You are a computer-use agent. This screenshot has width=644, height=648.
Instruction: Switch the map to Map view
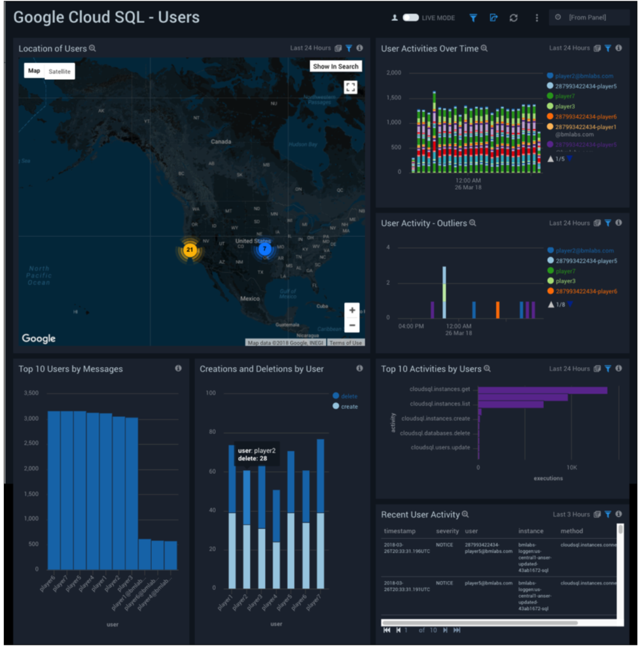(x=34, y=71)
